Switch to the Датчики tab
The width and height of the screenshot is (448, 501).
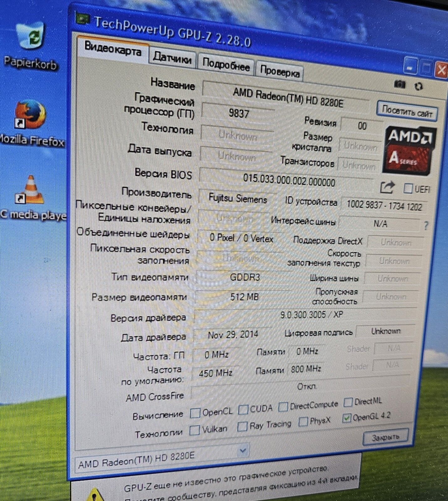(172, 58)
